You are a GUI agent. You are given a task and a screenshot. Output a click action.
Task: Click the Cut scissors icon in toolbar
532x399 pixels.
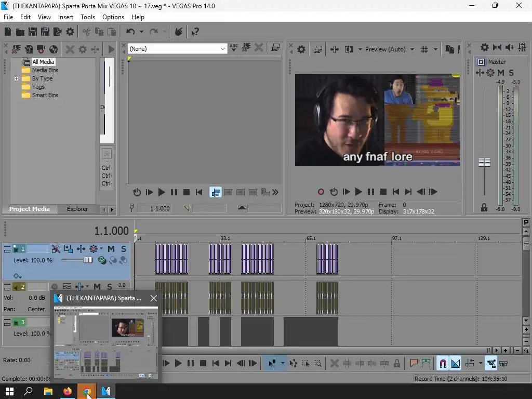point(87,32)
